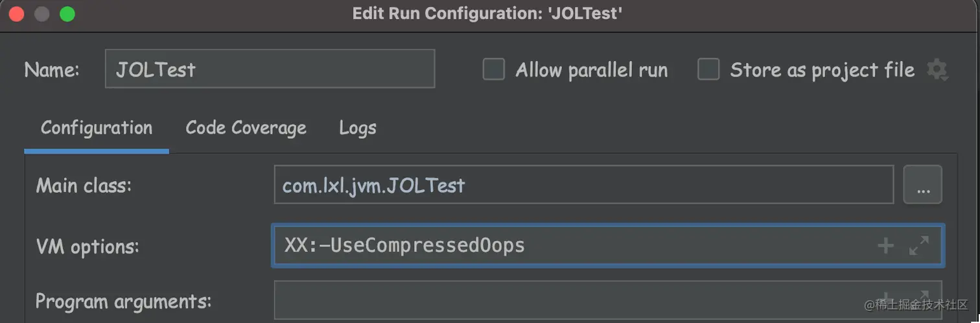This screenshot has height=323, width=980.
Task: Browse for main class with ellipsis button
Action: 923,185
